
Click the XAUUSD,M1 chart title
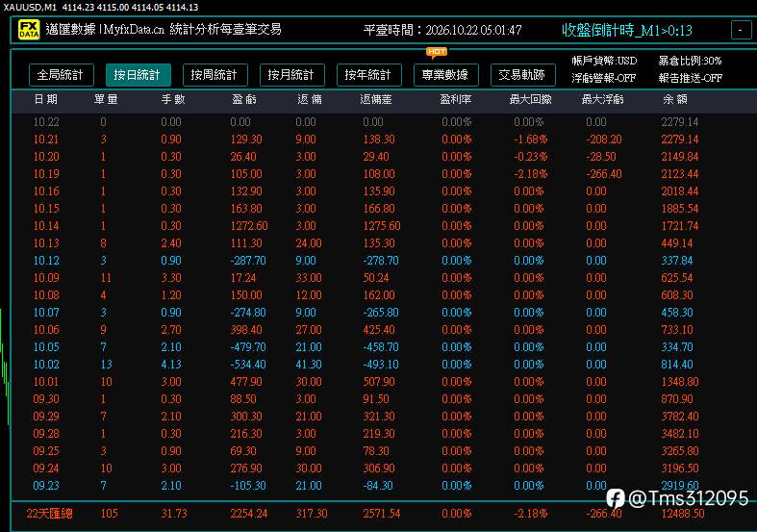pos(30,8)
